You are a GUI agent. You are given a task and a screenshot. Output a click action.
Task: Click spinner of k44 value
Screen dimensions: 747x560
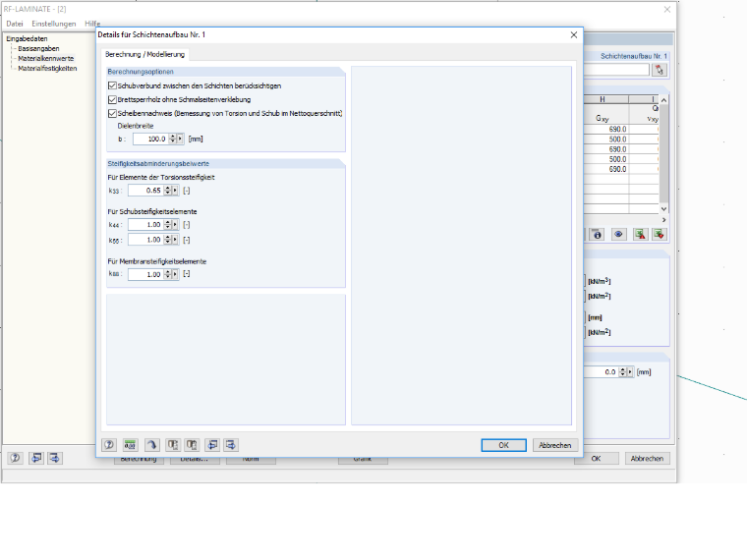point(168,225)
